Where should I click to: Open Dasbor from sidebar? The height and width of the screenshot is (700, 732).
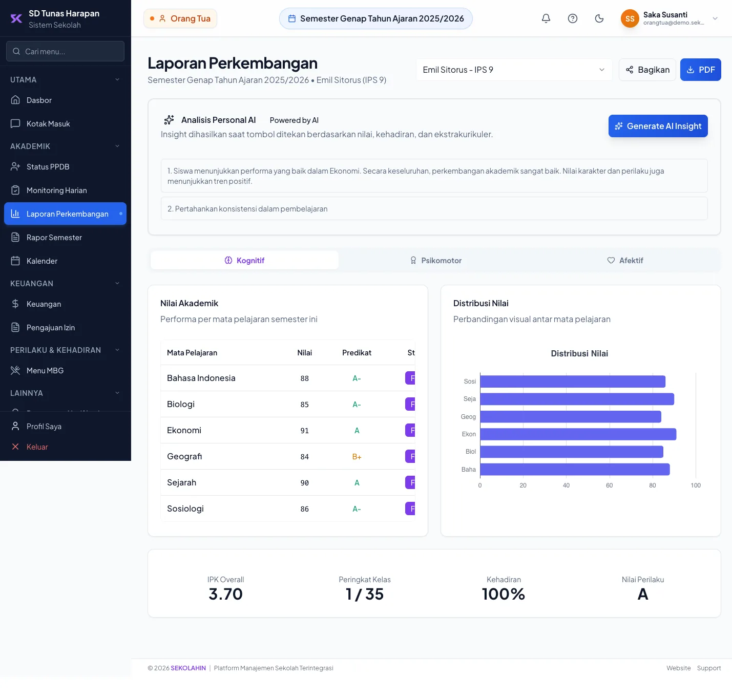[65, 100]
